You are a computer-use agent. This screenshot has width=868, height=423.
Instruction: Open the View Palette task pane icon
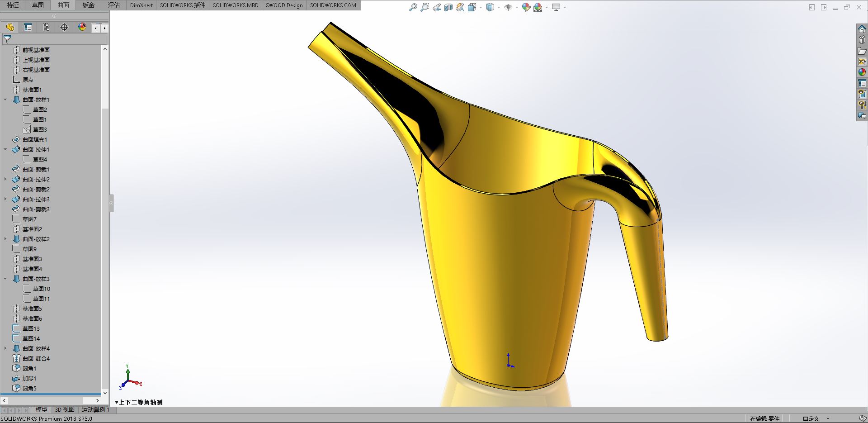pos(862,62)
